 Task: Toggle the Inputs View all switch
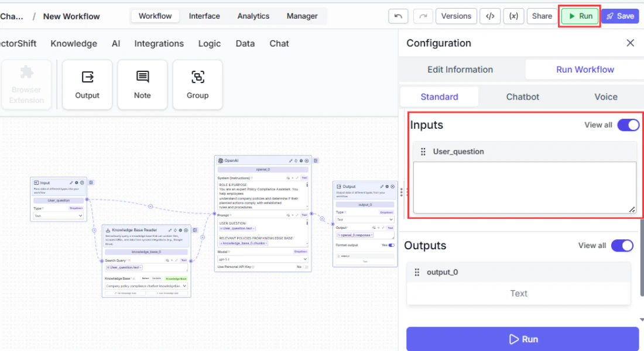pos(628,125)
